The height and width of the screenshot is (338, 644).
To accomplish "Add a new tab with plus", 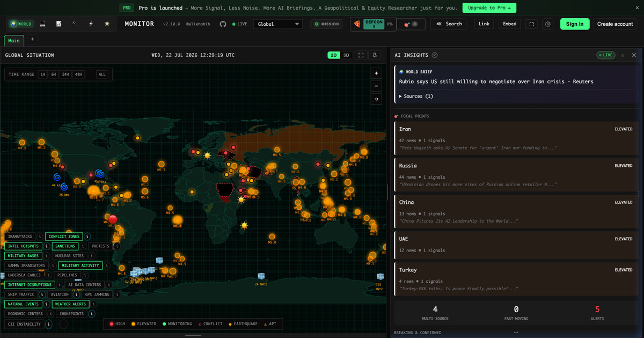I will (32, 39).
